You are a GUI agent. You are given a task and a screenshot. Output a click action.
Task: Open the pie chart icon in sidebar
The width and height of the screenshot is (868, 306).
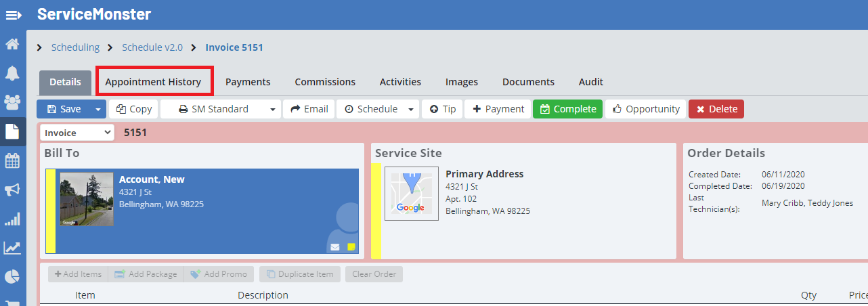click(12, 277)
